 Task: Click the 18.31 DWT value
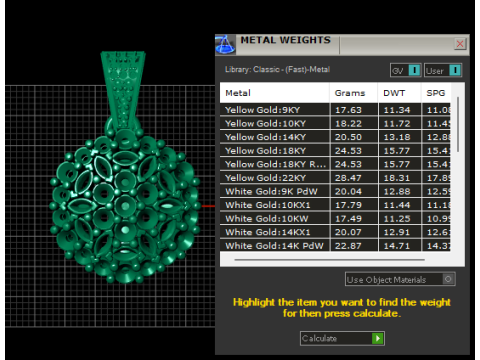pyautogui.click(x=397, y=178)
